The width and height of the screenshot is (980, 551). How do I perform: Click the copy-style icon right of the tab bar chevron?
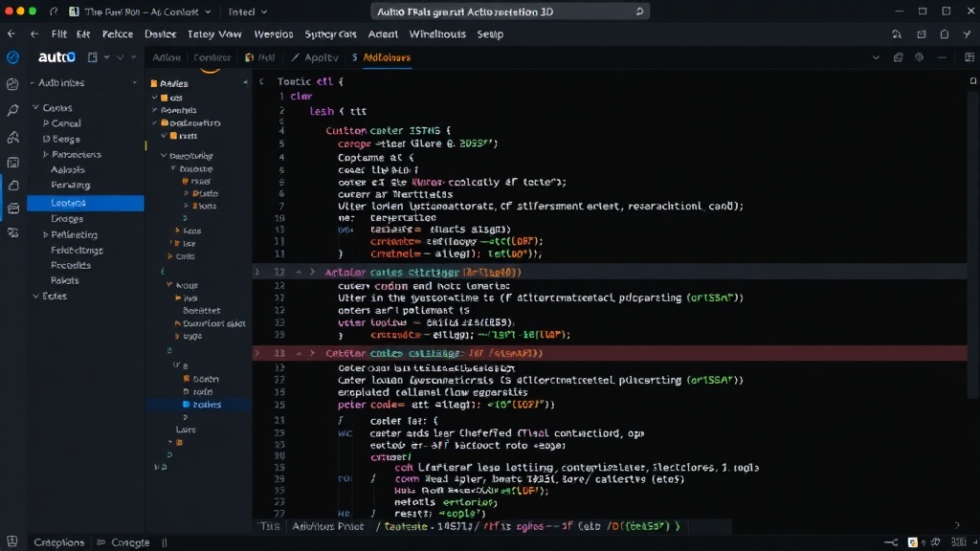898,57
